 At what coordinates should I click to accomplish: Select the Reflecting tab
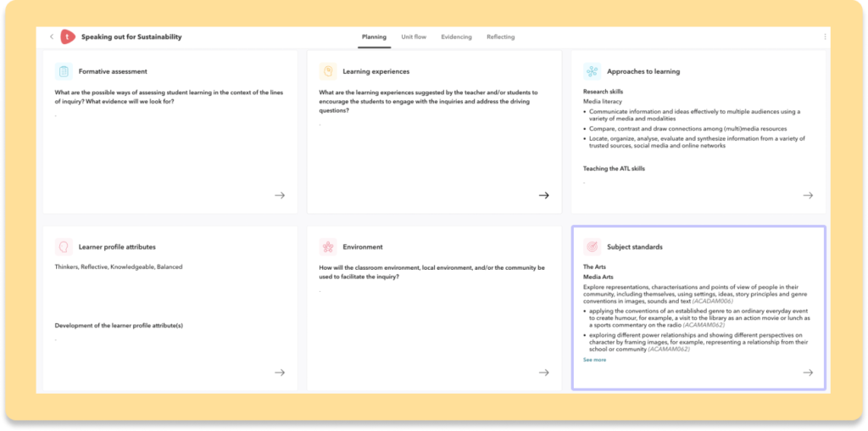pyautogui.click(x=500, y=37)
